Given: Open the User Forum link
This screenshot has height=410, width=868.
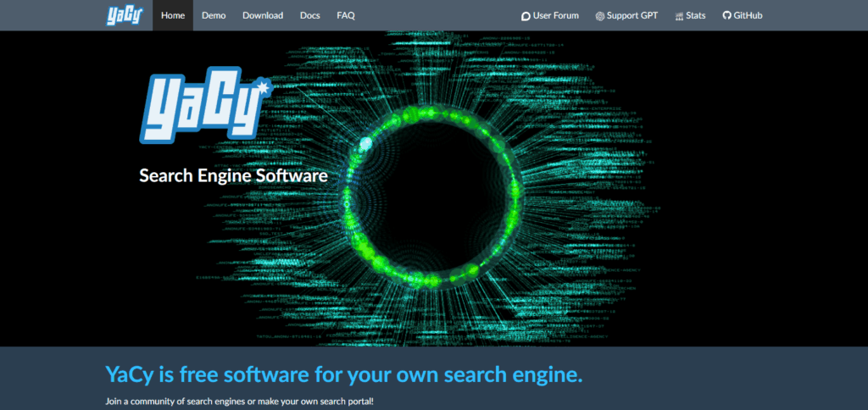Looking at the screenshot, I should (550, 15).
